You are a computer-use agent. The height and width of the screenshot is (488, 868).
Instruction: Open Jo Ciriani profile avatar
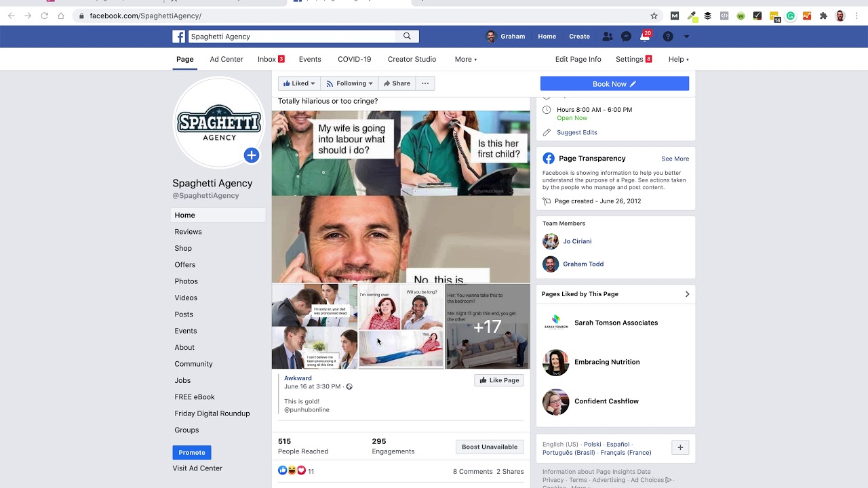click(551, 241)
